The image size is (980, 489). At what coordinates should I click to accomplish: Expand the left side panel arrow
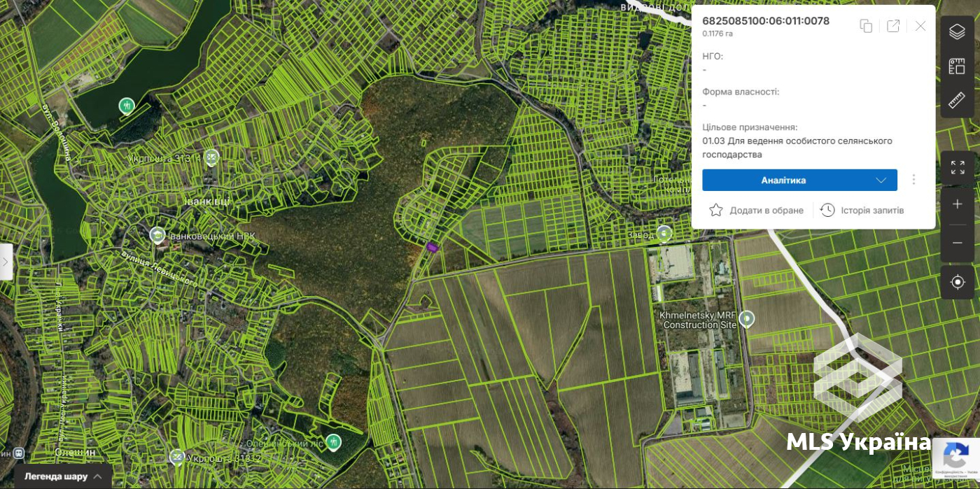(6, 262)
